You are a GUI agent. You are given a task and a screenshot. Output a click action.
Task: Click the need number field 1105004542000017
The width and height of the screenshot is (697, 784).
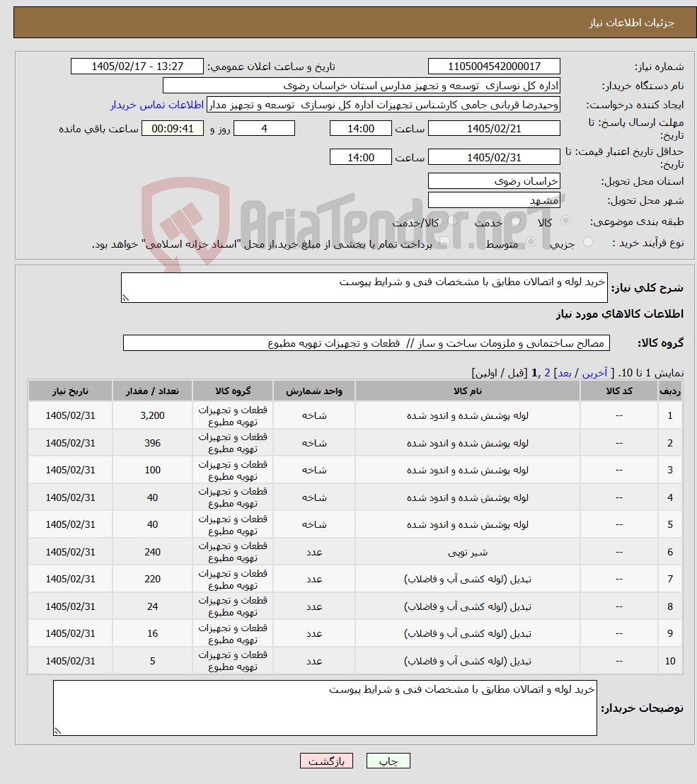tap(494, 67)
